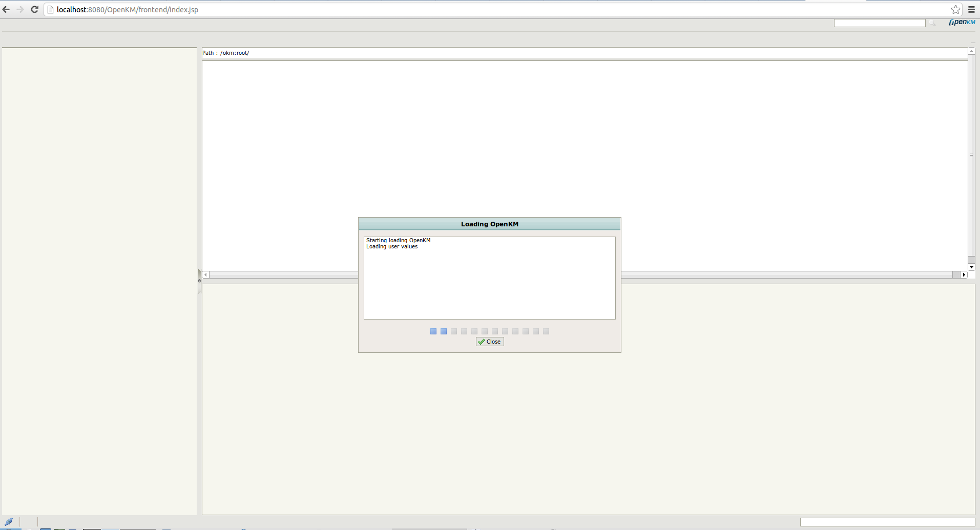Click the browser forward arrow icon
980x530 pixels.
pyautogui.click(x=20, y=9)
